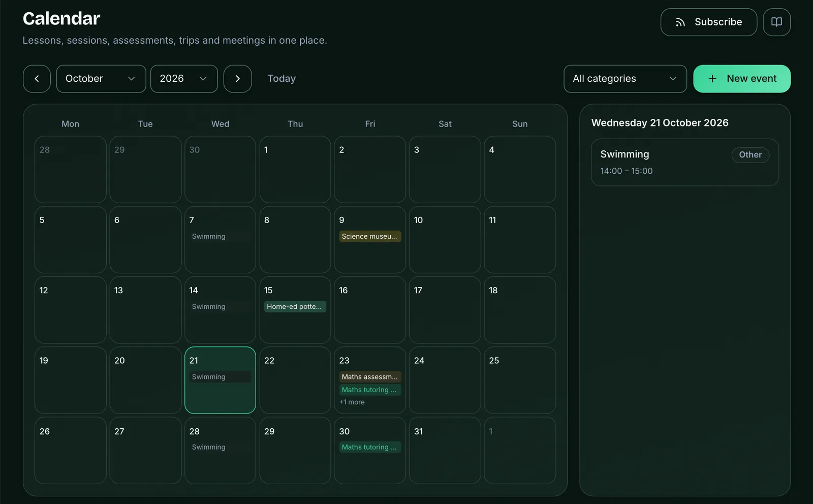Create a New event
The height and width of the screenshot is (504, 813).
coord(742,79)
